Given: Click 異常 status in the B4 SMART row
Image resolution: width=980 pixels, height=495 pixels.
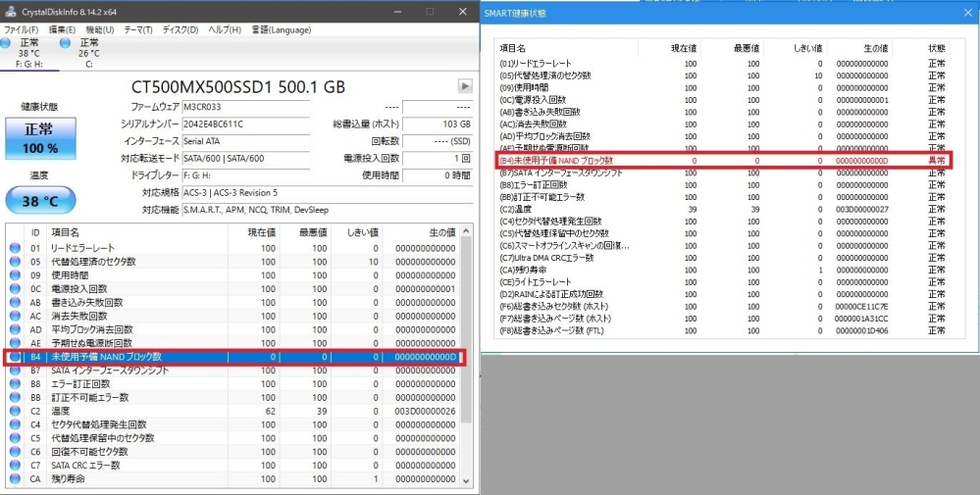Looking at the screenshot, I should (936, 161).
